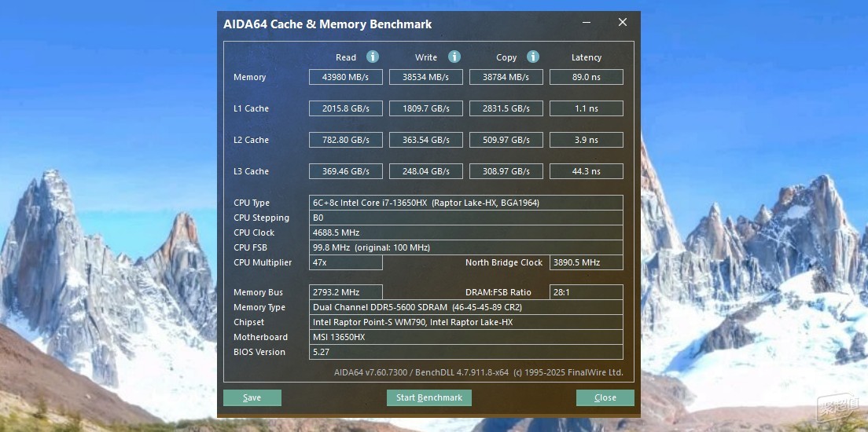
Task: Click the info icon next to Write
Action: coord(454,57)
